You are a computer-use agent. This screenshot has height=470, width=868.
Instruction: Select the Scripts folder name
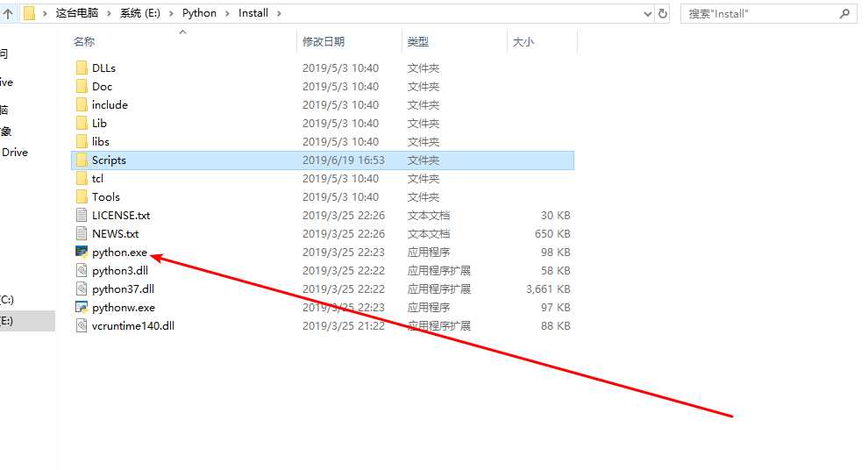(109, 160)
